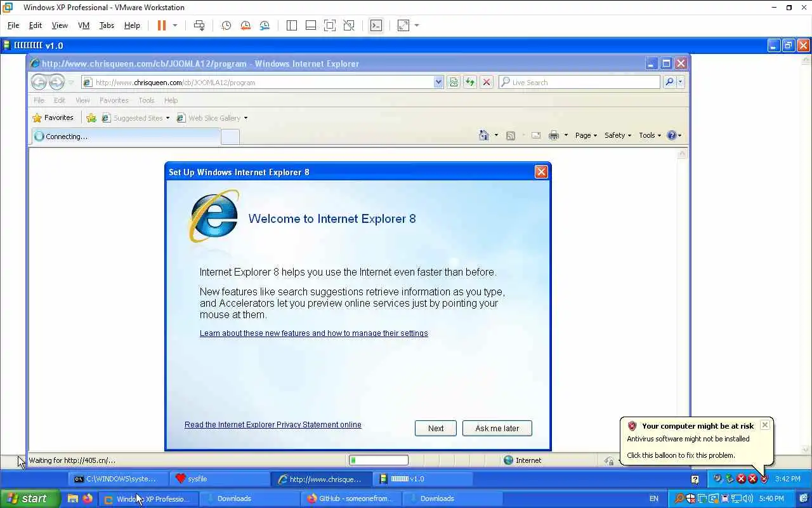812x508 pixels.
Task: Expand Web Slice Gallery dropdown
Action: 246,118
